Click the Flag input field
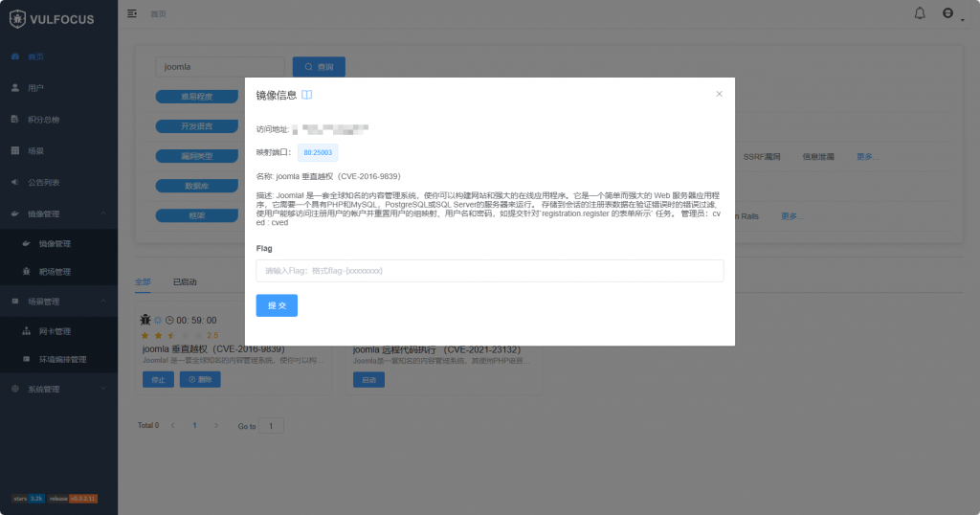980x515 pixels. tap(489, 271)
